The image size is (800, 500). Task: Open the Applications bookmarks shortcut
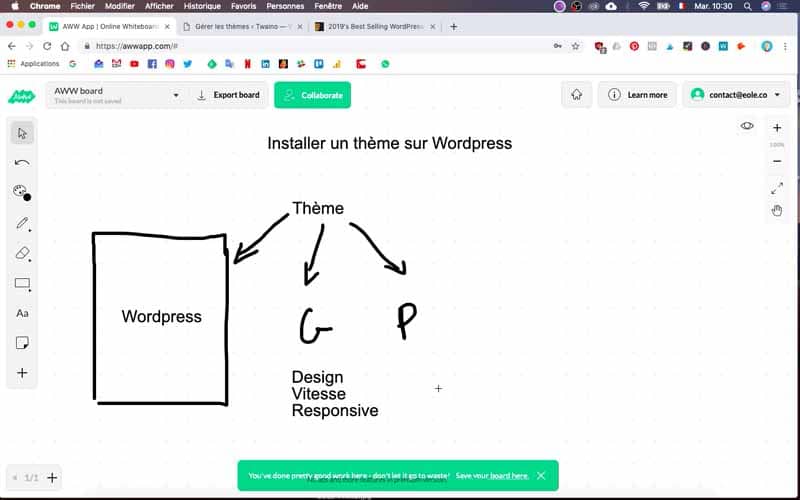(x=34, y=64)
